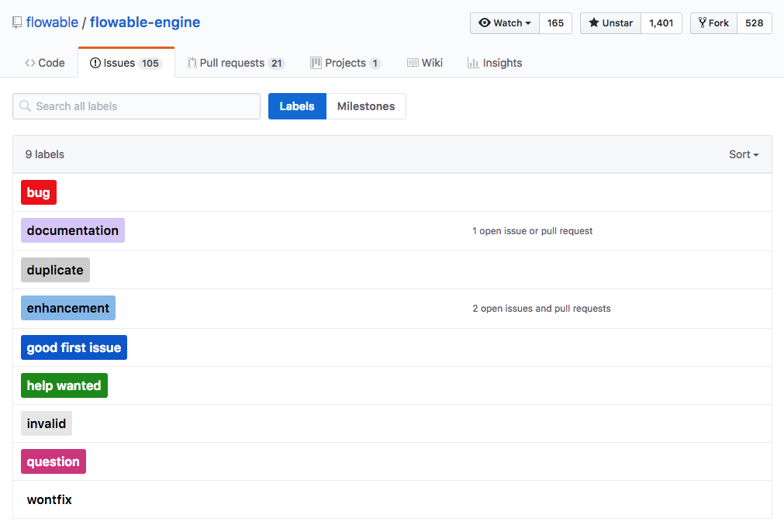Click the Wiki book icon
Image resolution: width=784 pixels, height=532 pixels.
pos(413,63)
